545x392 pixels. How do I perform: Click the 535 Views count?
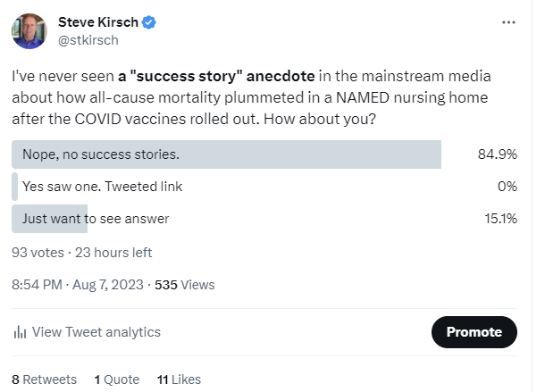coord(185,285)
